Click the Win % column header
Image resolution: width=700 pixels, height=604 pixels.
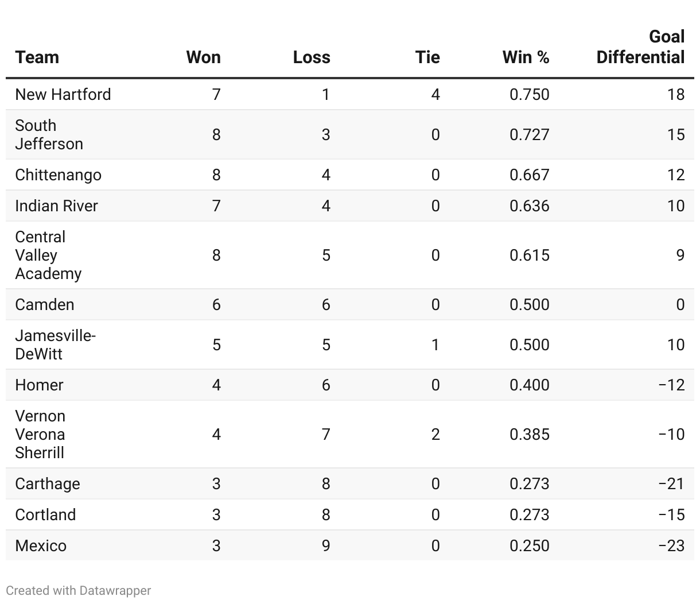pos(526,57)
